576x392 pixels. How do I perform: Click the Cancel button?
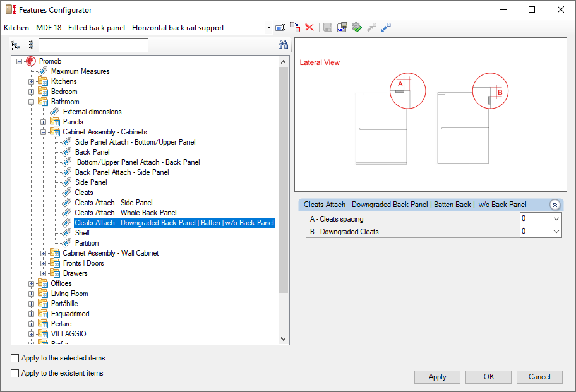pos(539,377)
